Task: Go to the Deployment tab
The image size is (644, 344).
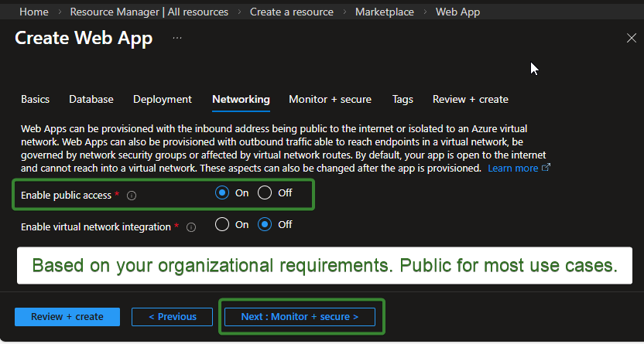Action: pos(162,100)
